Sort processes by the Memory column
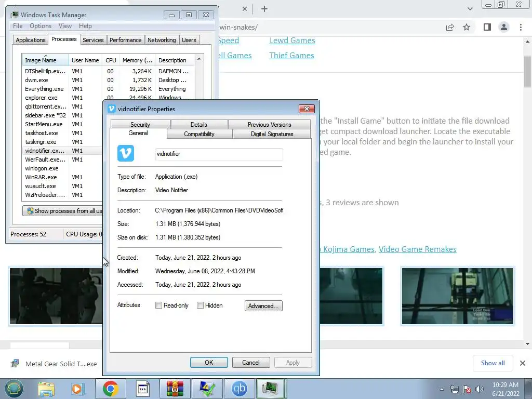Image resolution: width=532 pixels, height=399 pixels. click(137, 60)
